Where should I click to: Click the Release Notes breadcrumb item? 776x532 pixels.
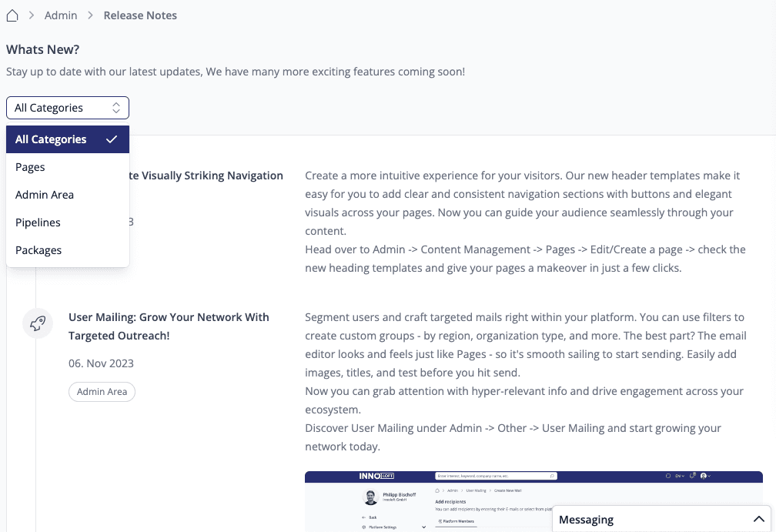(140, 15)
